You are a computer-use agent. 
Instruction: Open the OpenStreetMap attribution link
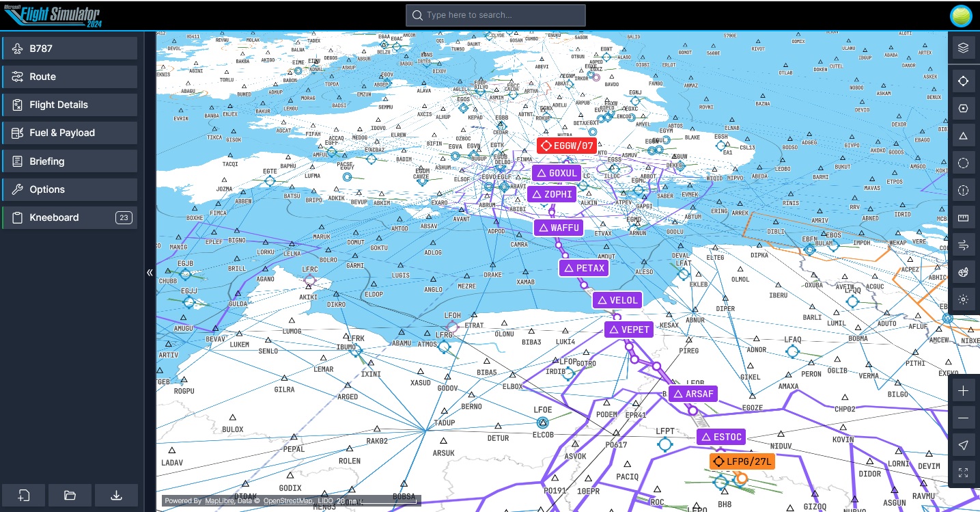(289, 501)
